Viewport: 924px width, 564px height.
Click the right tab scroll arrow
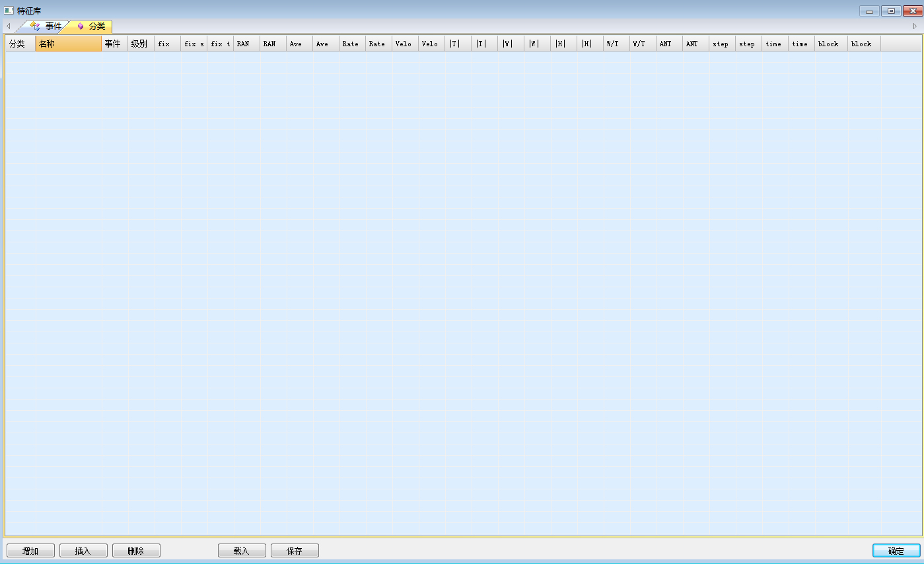pyautogui.click(x=915, y=26)
